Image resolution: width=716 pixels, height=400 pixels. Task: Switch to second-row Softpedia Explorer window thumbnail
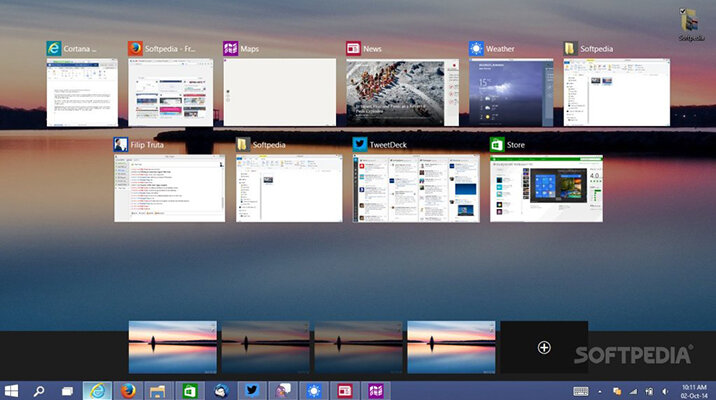click(x=289, y=188)
